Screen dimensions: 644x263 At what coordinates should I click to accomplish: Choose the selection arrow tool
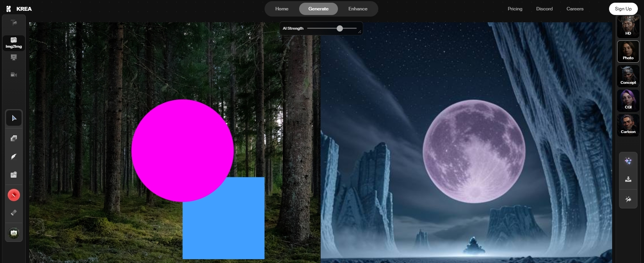point(14,118)
